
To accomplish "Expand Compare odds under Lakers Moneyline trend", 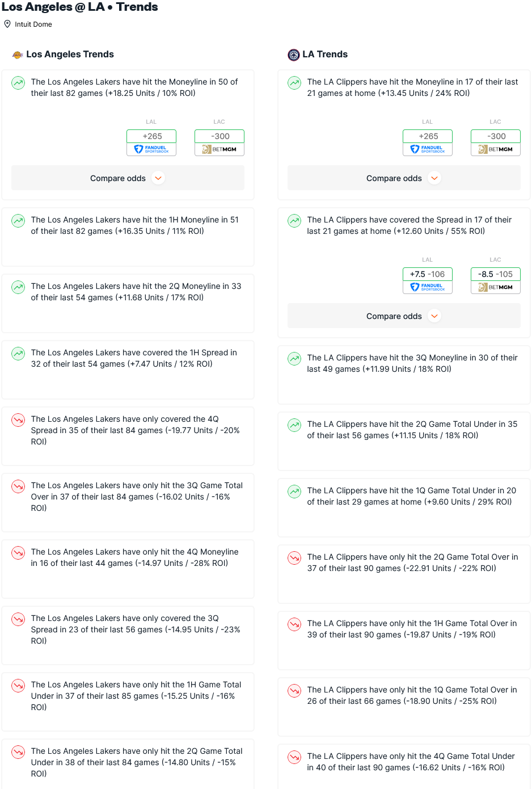I will [x=128, y=178].
